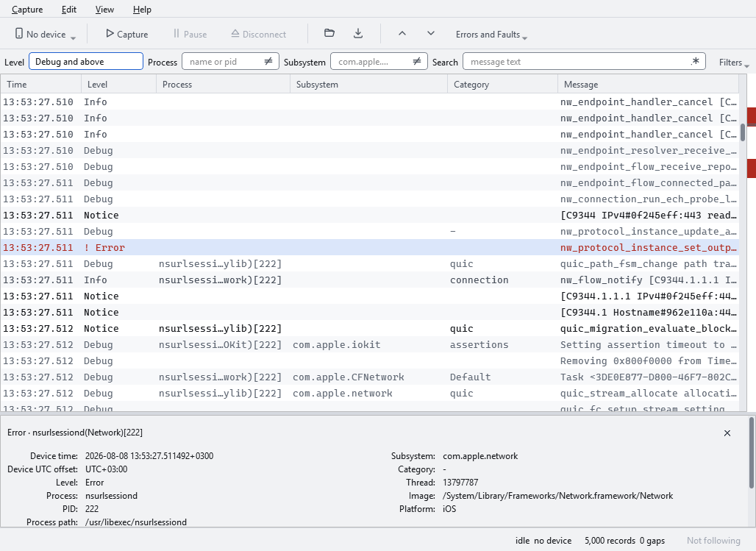Select the Notice row quic_migration_evaluate_block
This screenshot has height=551, width=756.
click(369, 329)
